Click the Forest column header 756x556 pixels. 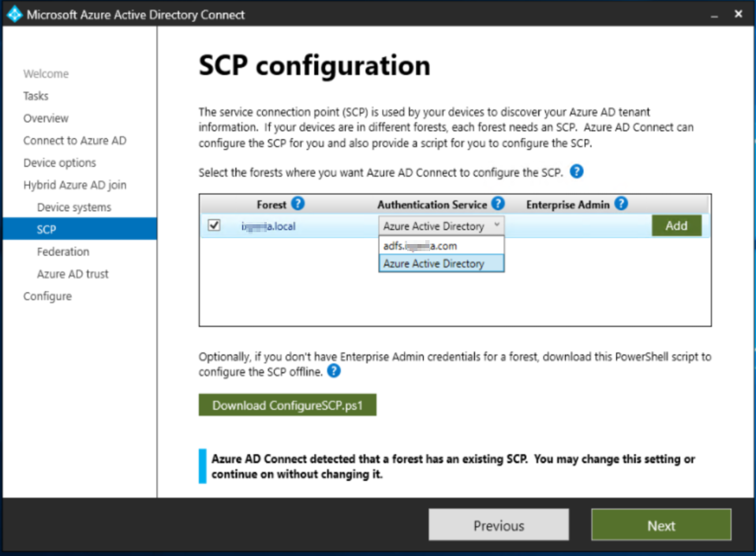click(271, 205)
